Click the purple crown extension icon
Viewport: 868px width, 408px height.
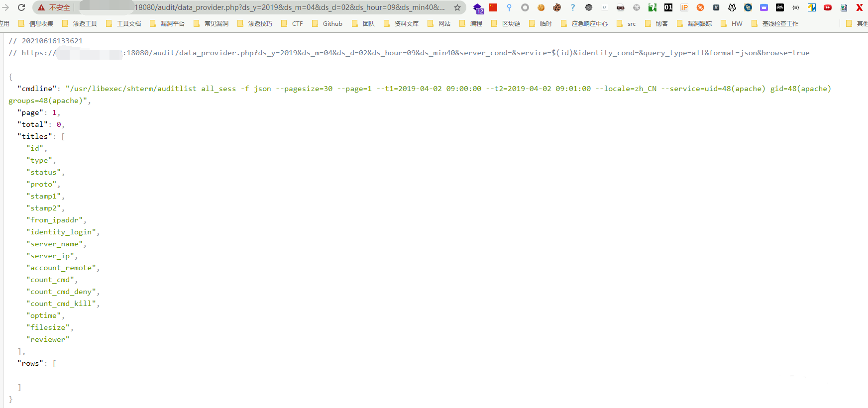(764, 7)
